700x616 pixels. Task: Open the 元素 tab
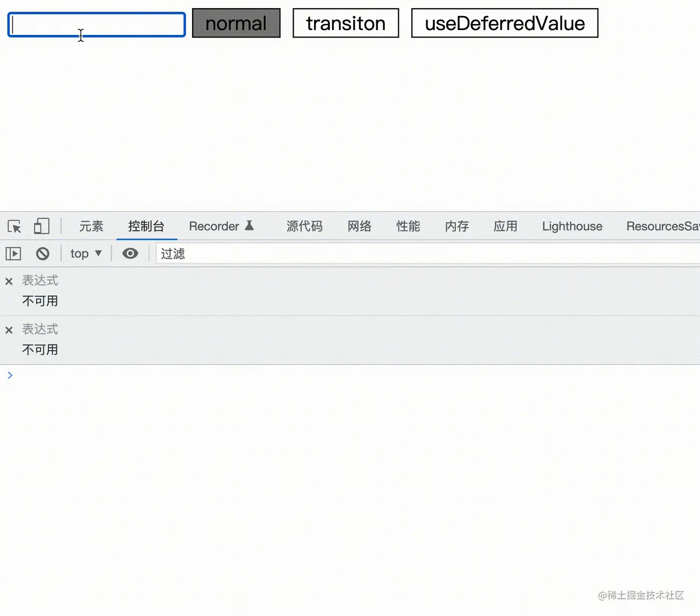pos(91,226)
